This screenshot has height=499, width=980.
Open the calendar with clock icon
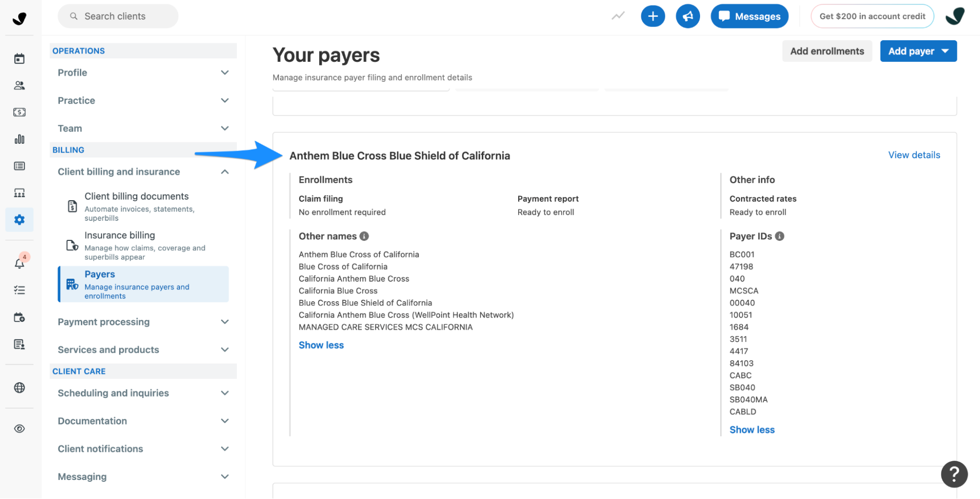click(19, 317)
